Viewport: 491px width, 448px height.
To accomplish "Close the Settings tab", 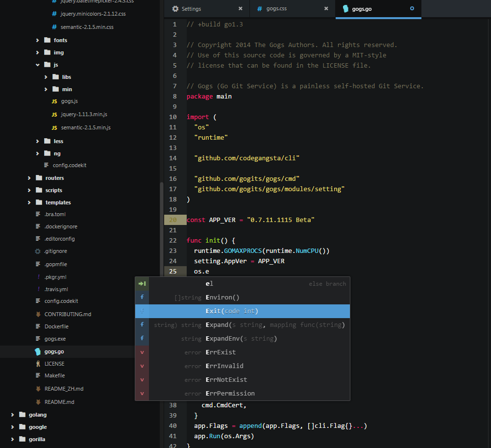I will click(240, 9).
